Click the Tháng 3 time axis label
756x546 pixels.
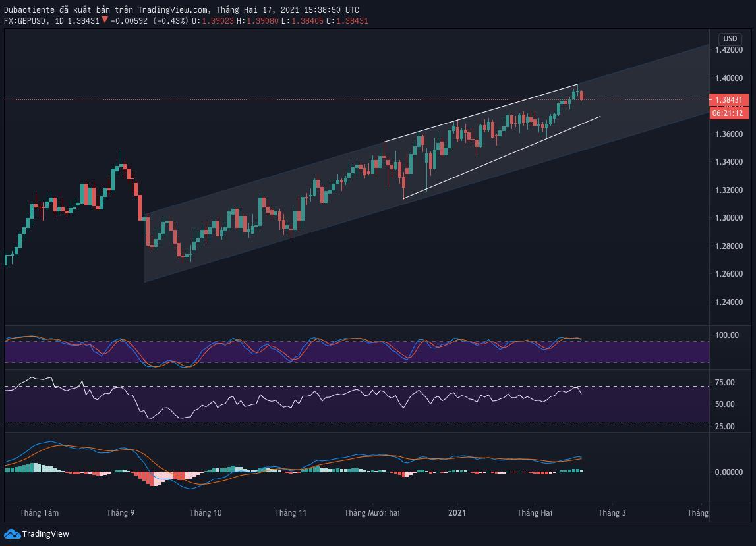click(x=612, y=513)
